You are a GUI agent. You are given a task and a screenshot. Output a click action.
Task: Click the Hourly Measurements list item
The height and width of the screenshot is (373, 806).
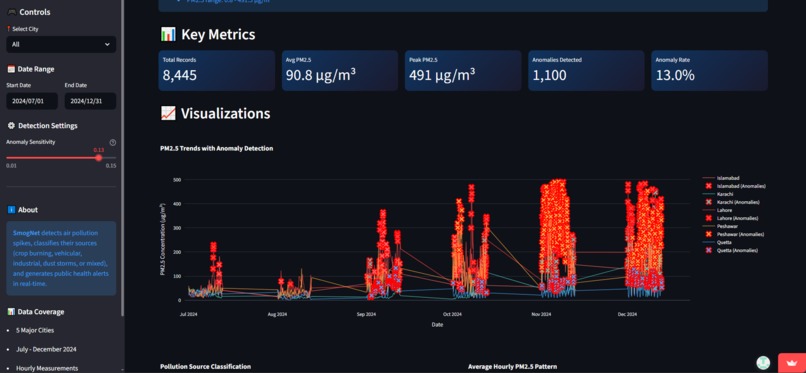click(x=47, y=368)
